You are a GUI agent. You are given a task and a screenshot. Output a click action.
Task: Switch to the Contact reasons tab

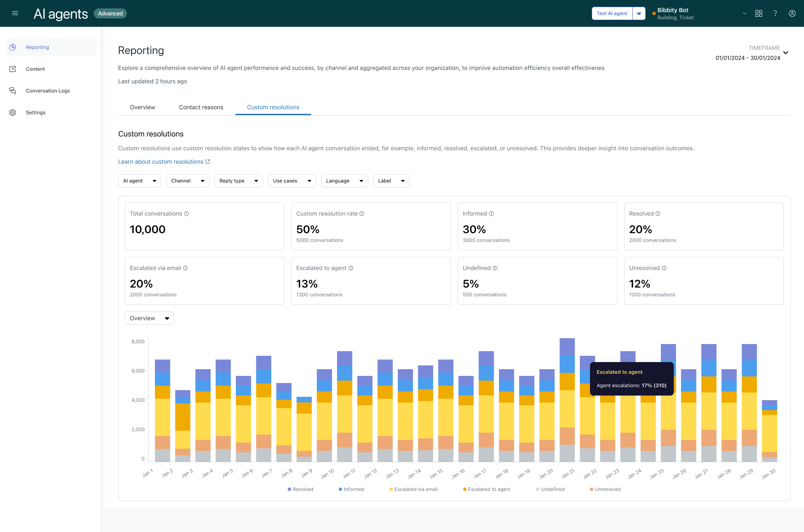(x=201, y=107)
